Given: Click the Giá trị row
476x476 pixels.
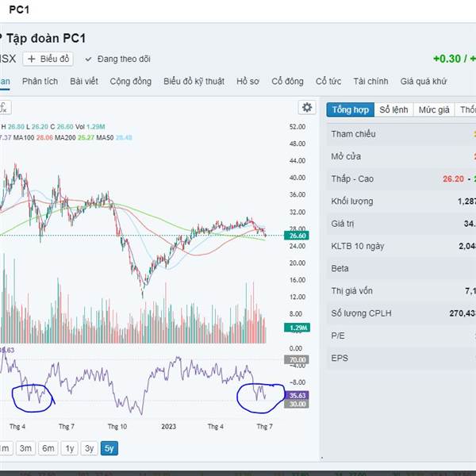Looking at the screenshot, I should click(401, 224).
